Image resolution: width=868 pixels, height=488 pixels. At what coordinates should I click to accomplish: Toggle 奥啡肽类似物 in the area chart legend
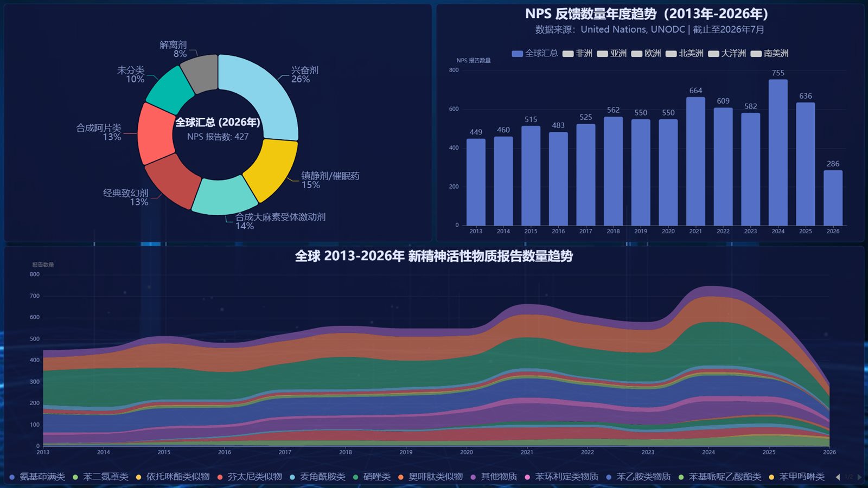(430, 477)
